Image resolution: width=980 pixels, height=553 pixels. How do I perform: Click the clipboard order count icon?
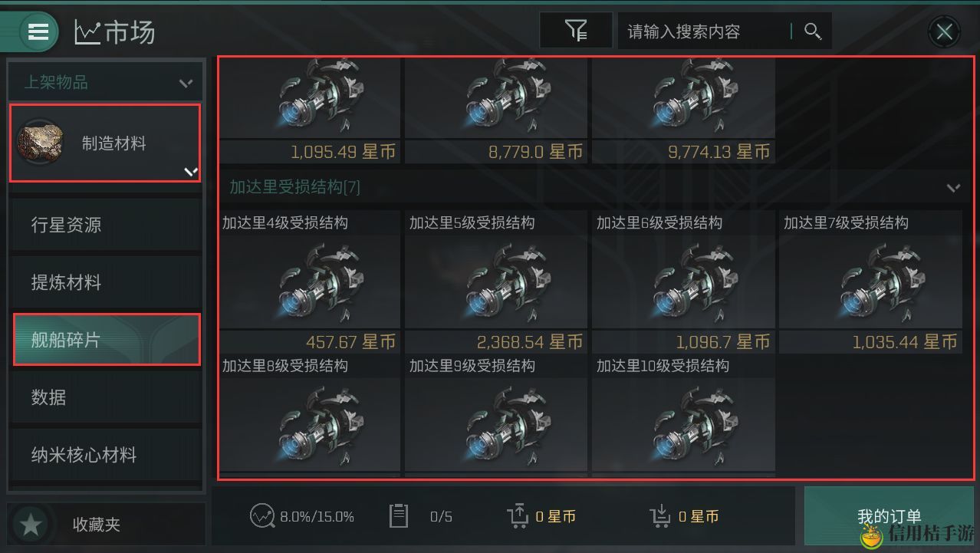pos(398,516)
